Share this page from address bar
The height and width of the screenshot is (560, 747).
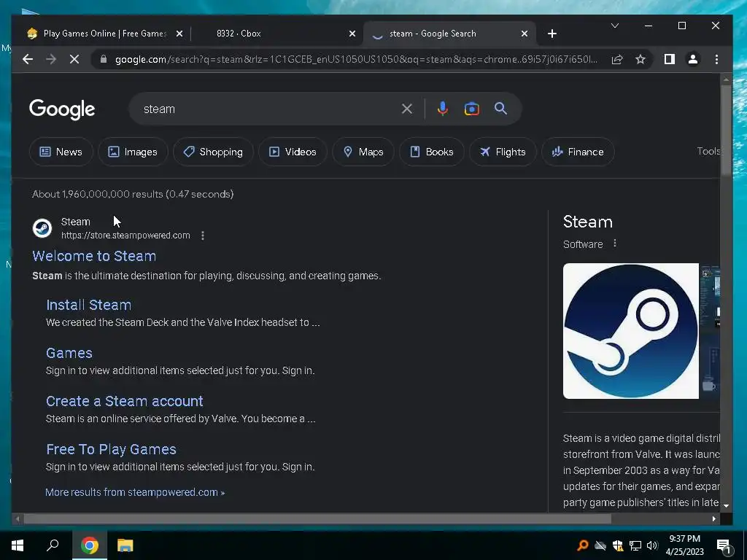pyautogui.click(x=617, y=59)
